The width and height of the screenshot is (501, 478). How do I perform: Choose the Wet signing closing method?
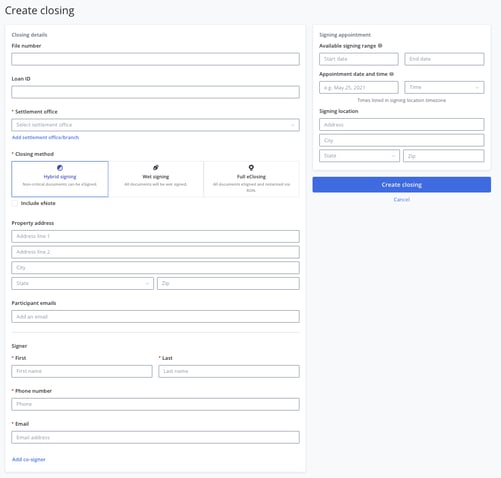(x=156, y=179)
